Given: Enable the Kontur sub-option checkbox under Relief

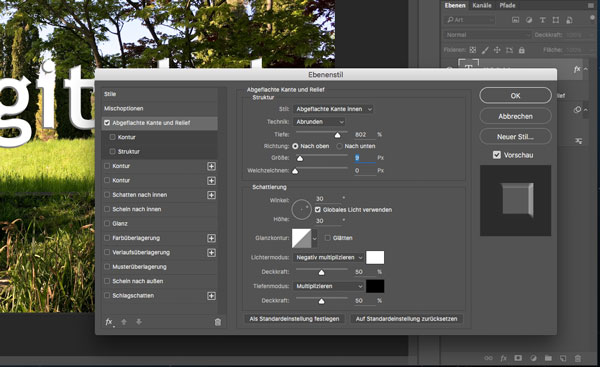Looking at the screenshot, I should (112, 137).
